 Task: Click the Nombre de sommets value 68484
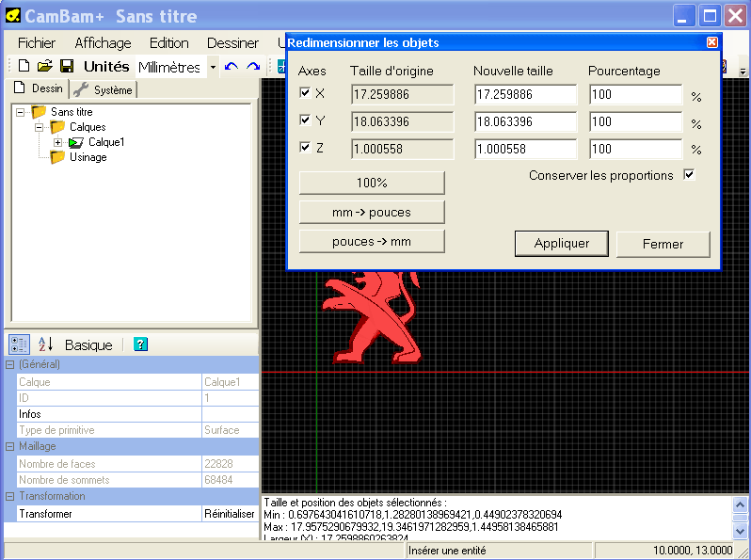pyautogui.click(x=231, y=480)
